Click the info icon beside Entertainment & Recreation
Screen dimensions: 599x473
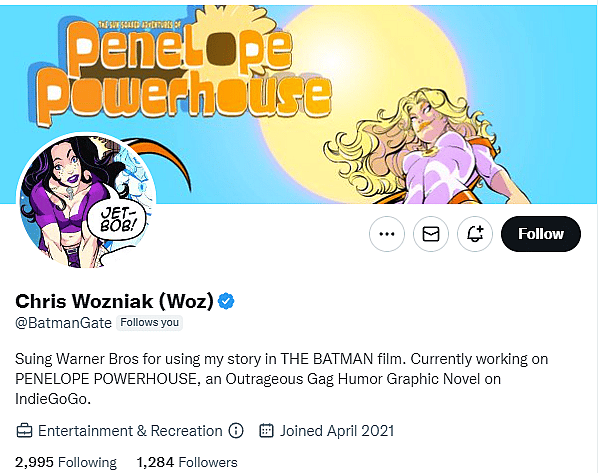236,431
